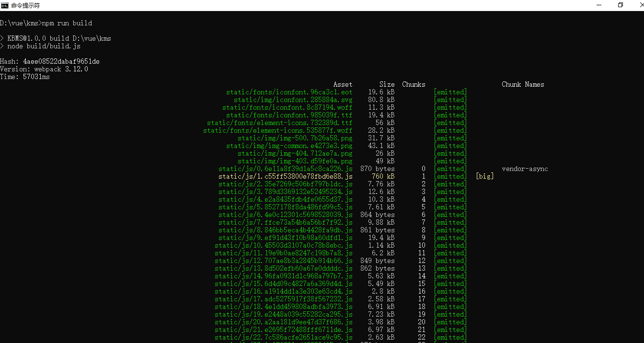Click the white static/js/1 asset line
The height and width of the screenshot is (343, 644).
coord(286,176)
